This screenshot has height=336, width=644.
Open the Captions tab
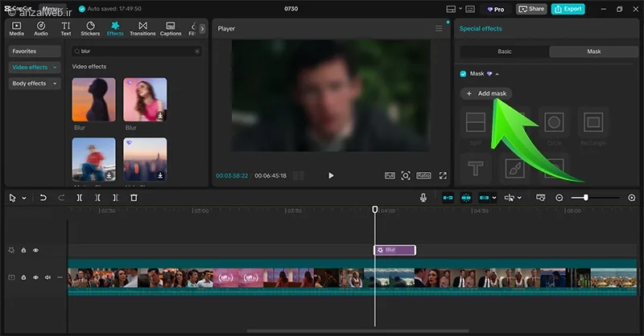pos(171,29)
